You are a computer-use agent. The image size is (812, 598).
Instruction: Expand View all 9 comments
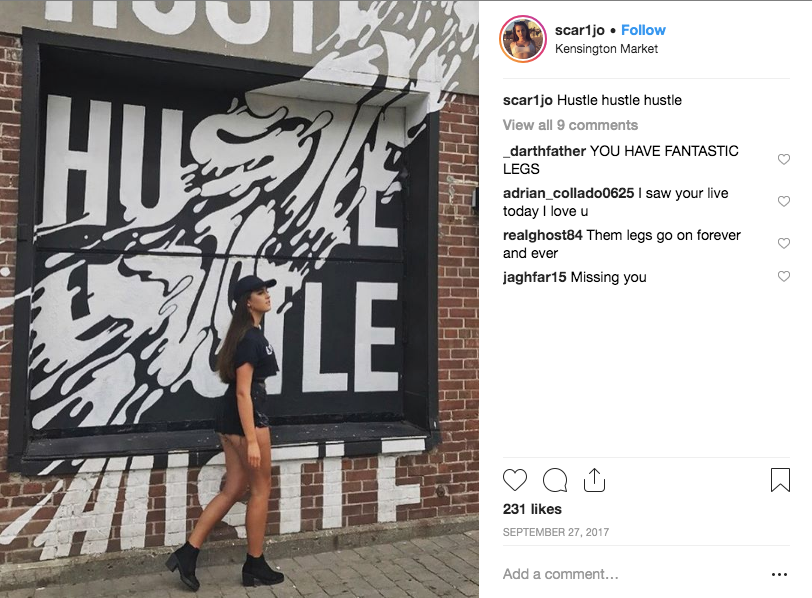tap(570, 125)
